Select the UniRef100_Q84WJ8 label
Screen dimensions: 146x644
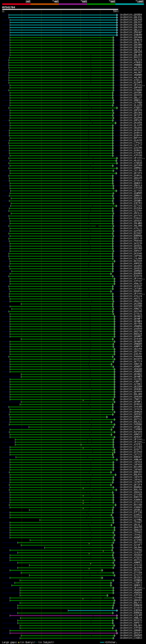pyautogui.click(x=131, y=40)
